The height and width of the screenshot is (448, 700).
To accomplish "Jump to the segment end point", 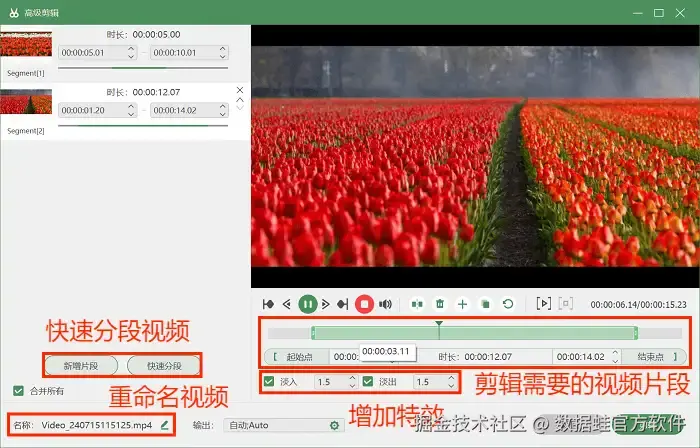I will click(342, 304).
